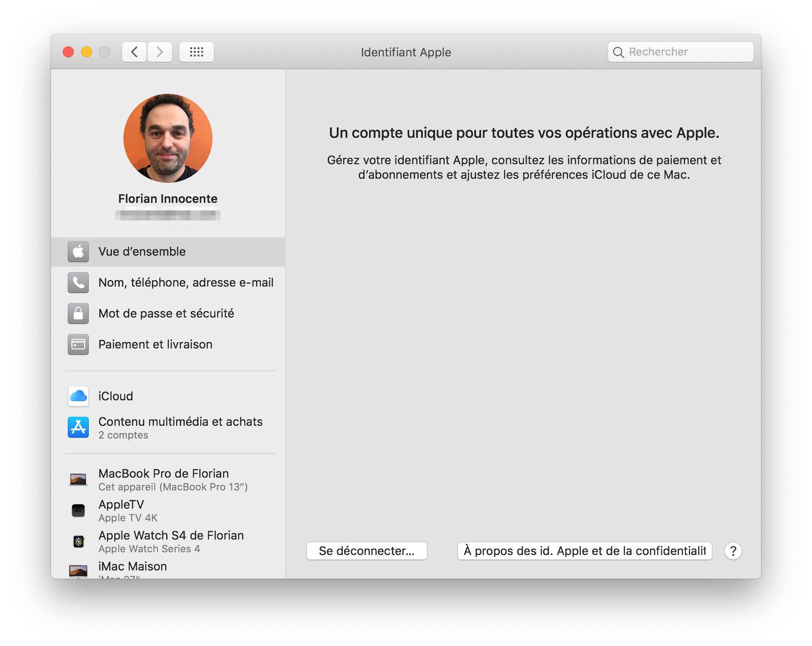Click the Apple Watch device icon
The image size is (812, 646).
click(78, 541)
